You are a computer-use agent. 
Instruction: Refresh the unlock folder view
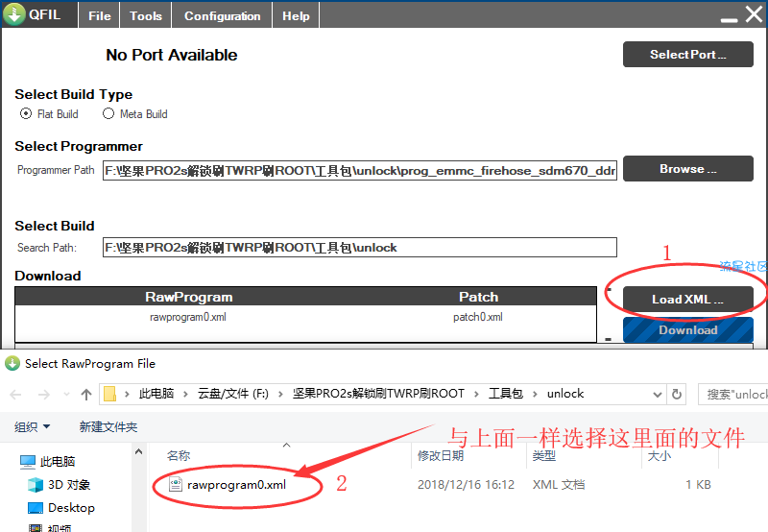click(677, 395)
